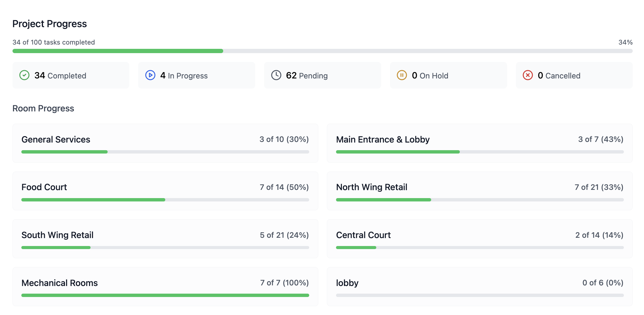Expand the Mechanical Rooms card
The width and height of the screenshot is (644, 315).
tap(165, 286)
